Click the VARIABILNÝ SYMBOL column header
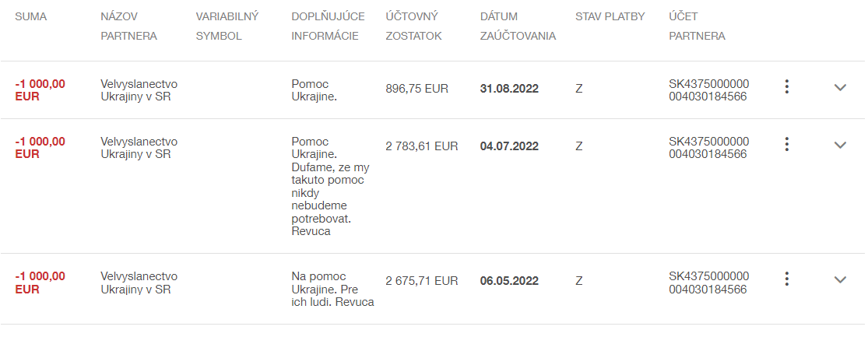The image size is (868, 337). [227, 26]
